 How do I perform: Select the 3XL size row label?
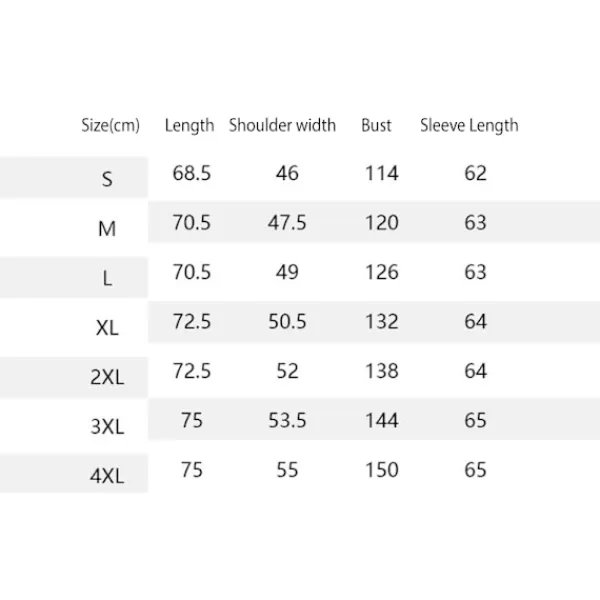[x=107, y=427]
